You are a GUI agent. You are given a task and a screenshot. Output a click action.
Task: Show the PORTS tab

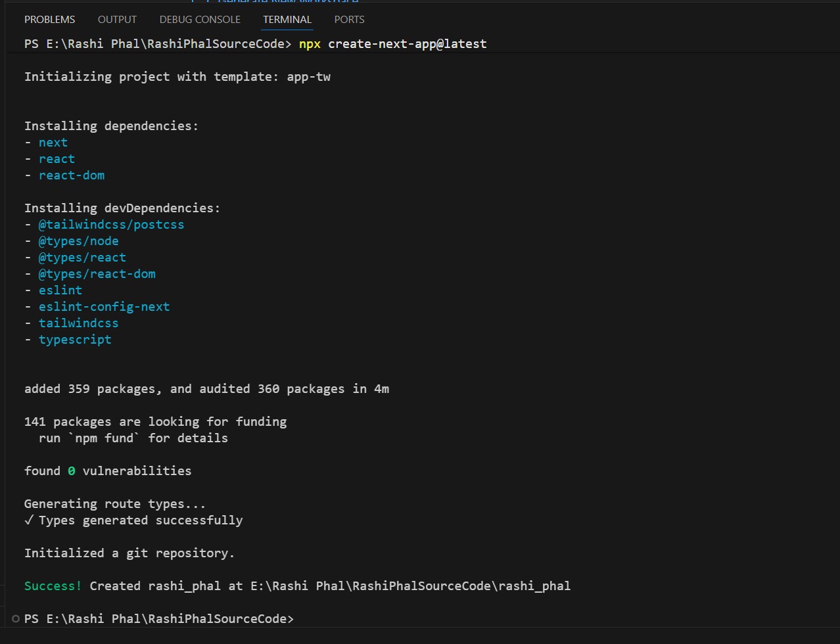click(x=349, y=20)
